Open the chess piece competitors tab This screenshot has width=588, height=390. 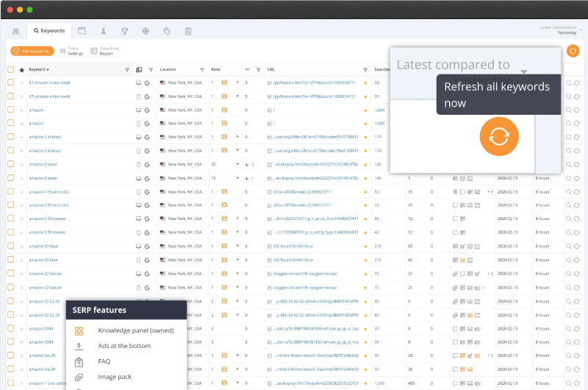103,31
